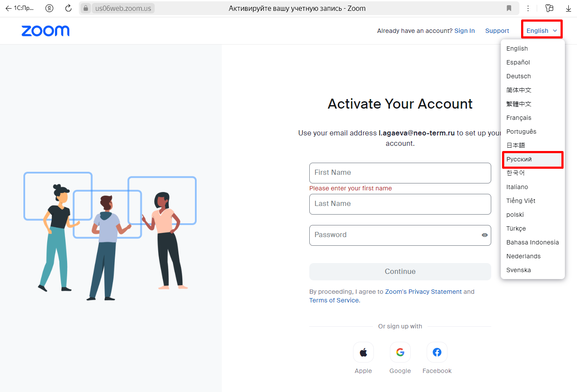The height and width of the screenshot is (392, 577).
Task: Focus the Password input field
Action: [400, 235]
